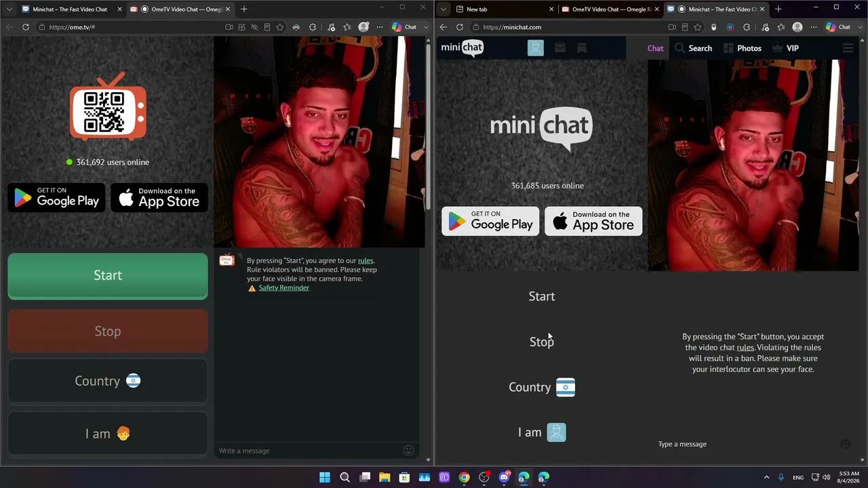Open new tab in left browser window
Screen dimensions: 868x488
pyautogui.click(x=244, y=9)
